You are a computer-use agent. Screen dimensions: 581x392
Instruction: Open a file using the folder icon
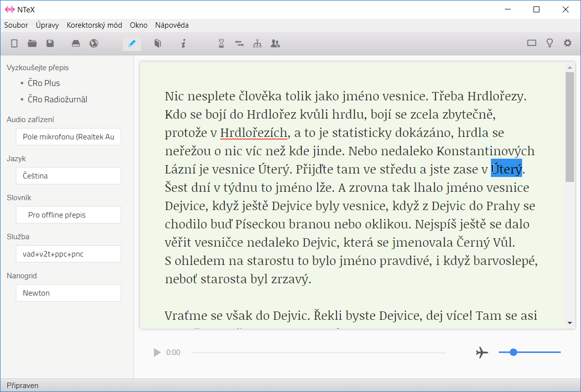(x=32, y=44)
